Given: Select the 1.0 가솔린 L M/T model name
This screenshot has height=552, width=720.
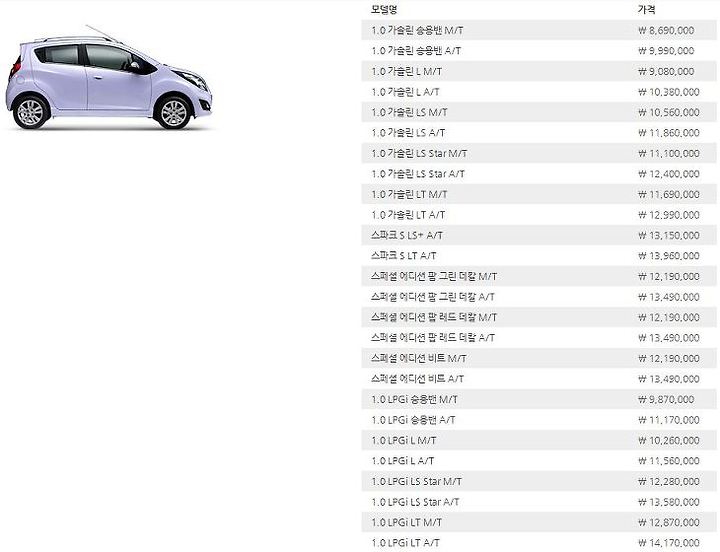Looking at the screenshot, I should [406, 72].
